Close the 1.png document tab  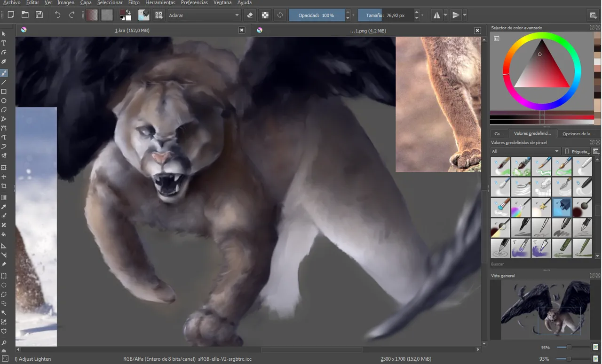coord(477,31)
